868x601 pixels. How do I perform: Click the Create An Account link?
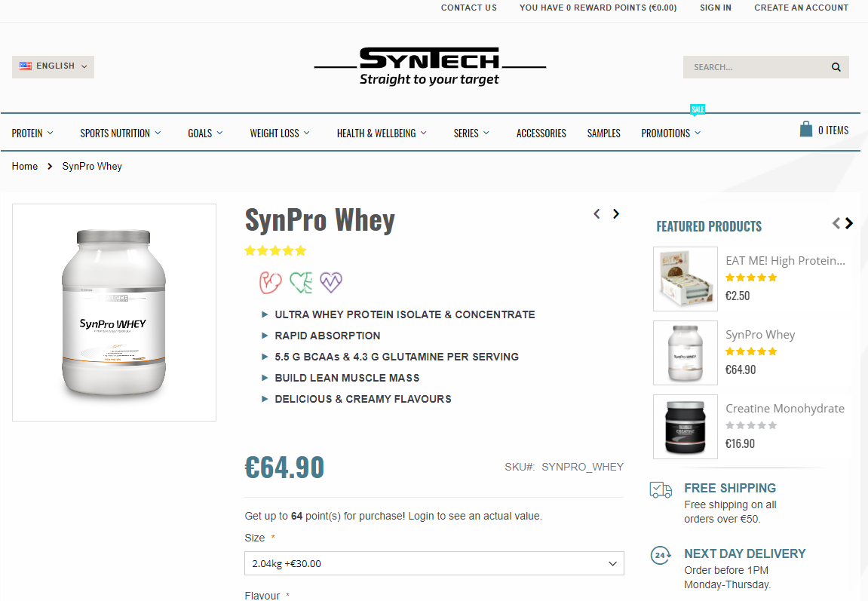click(x=801, y=8)
